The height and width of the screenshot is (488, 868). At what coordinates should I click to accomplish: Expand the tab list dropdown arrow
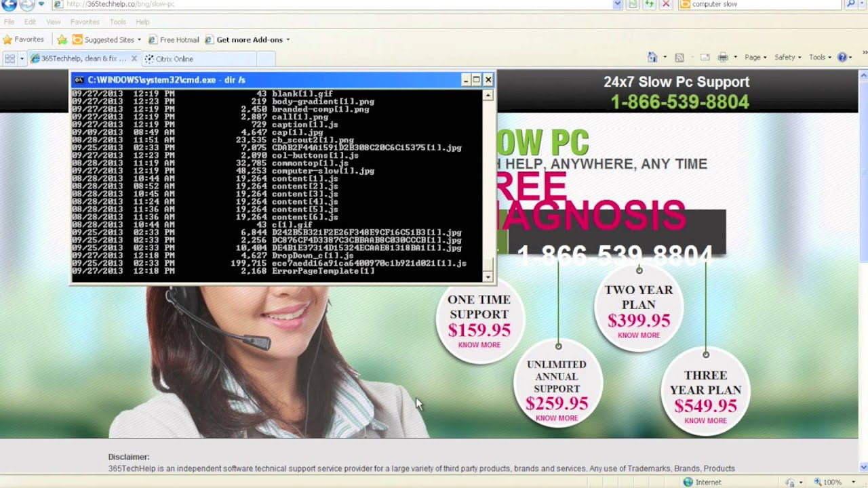22,59
